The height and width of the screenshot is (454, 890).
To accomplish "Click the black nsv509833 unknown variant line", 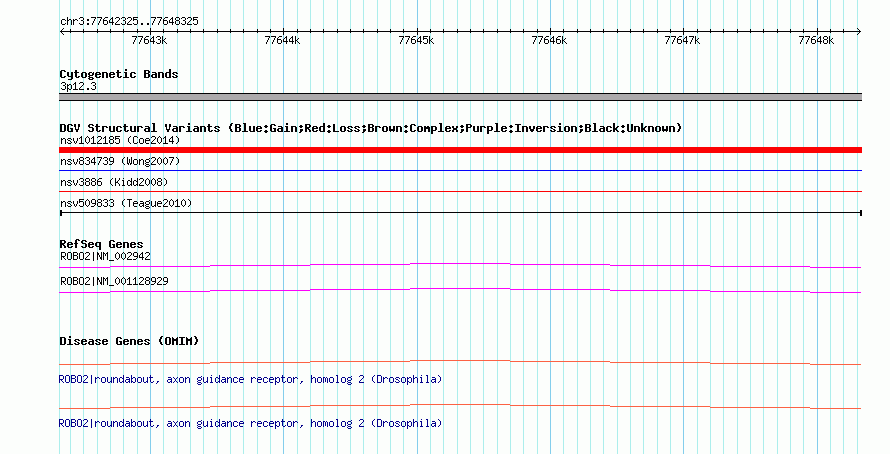I will tap(460, 213).
